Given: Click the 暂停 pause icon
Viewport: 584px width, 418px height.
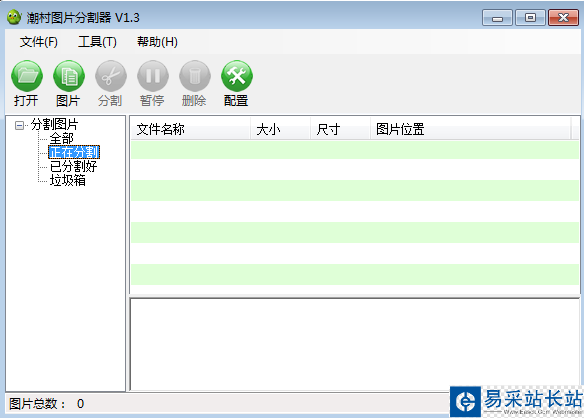Looking at the screenshot, I should [153, 76].
